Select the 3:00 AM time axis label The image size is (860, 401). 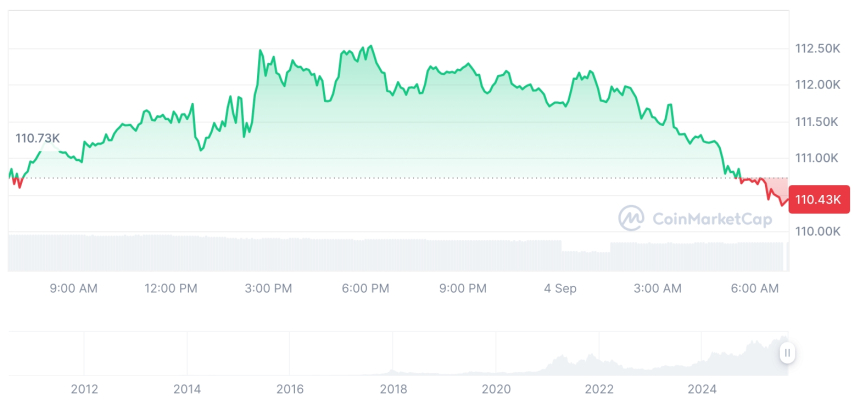click(657, 288)
